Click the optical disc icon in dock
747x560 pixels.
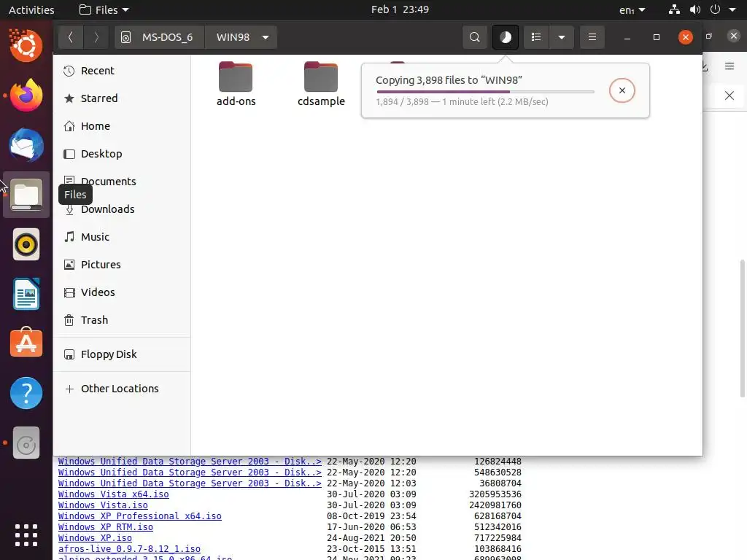(26, 443)
